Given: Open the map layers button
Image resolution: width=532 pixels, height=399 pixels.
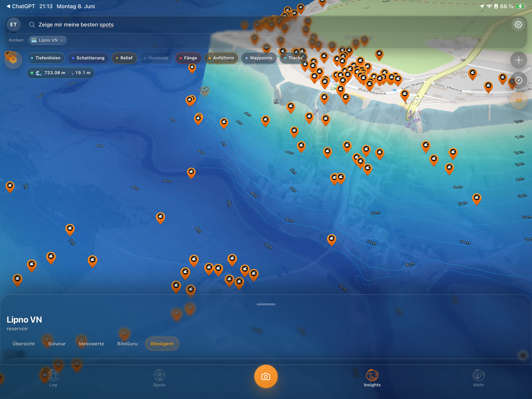Looking at the screenshot, I should click(x=13, y=60).
